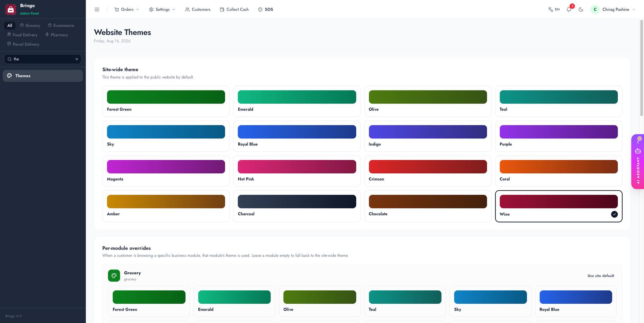Choose Royal Blue for Grocery module
The height and width of the screenshot is (323, 644).
[x=576, y=301]
